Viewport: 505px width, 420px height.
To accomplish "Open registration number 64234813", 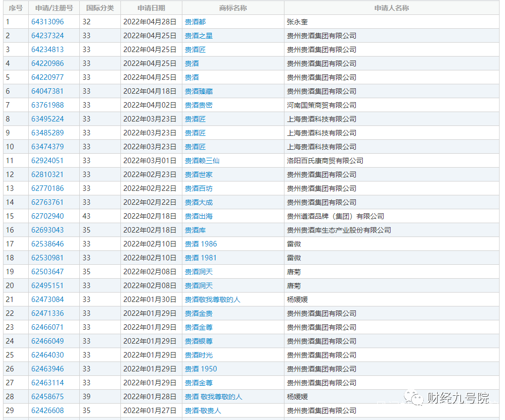I will 48,50.
